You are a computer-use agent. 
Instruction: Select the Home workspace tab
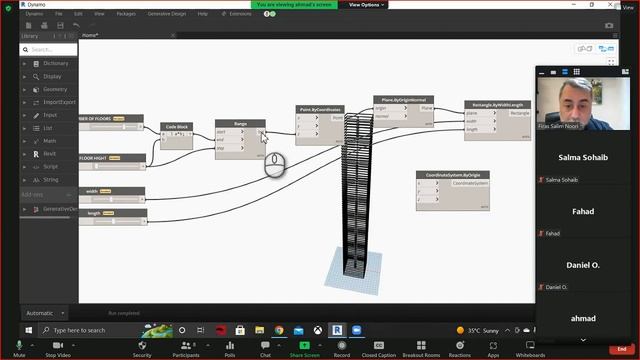point(90,36)
